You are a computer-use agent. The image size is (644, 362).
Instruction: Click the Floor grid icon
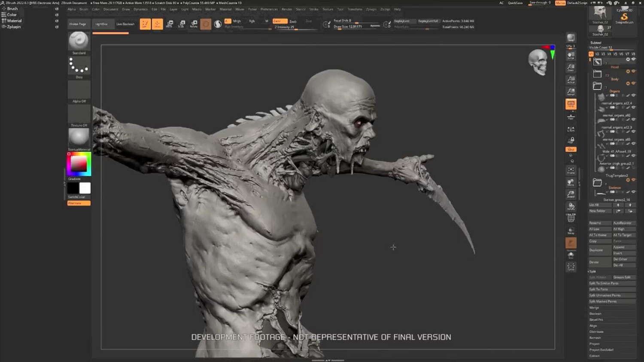[x=571, y=117]
